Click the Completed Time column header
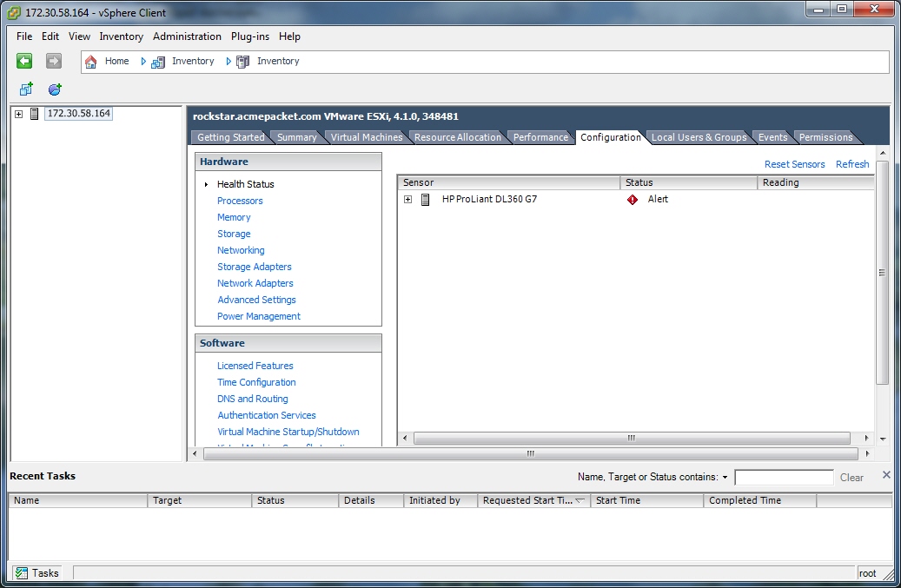This screenshot has height=588, width=901. click(759, 501)
